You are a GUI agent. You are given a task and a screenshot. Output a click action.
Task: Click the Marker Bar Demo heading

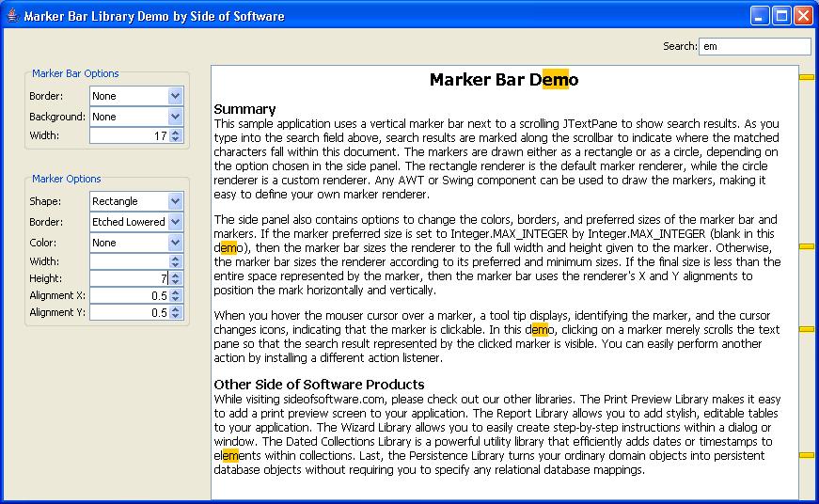(x=504, y=79)
